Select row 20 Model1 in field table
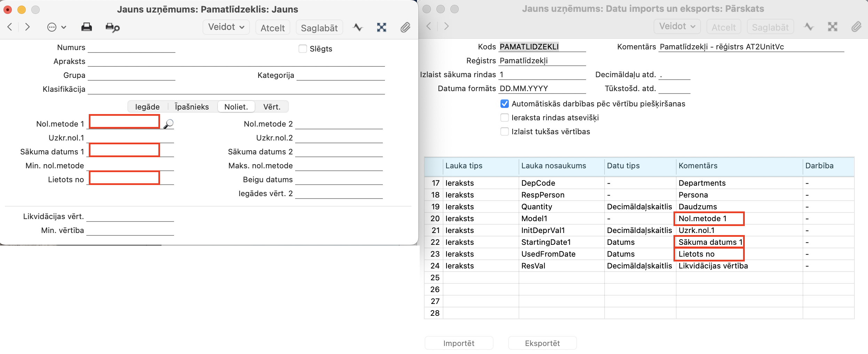Screen dimensions: 868x354 coord(534,218)
